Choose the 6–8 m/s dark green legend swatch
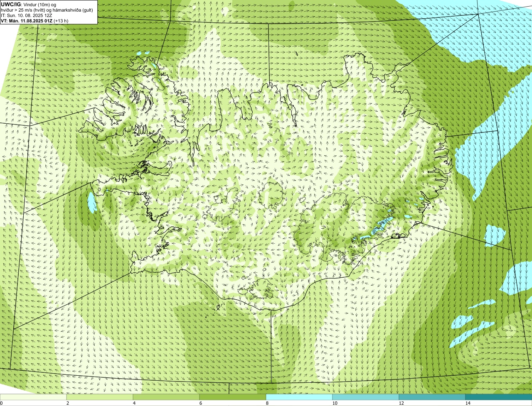This screenshot has width=532, height=406. (x=233, y=397)
